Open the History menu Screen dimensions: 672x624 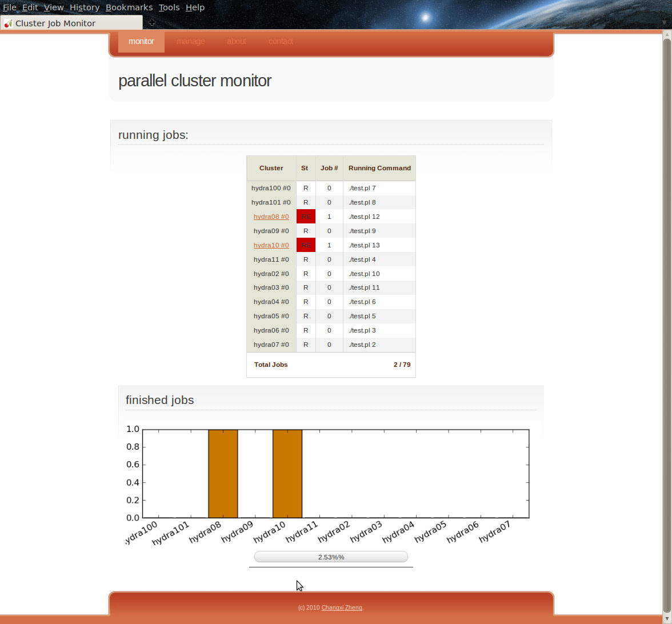(85, 7)
